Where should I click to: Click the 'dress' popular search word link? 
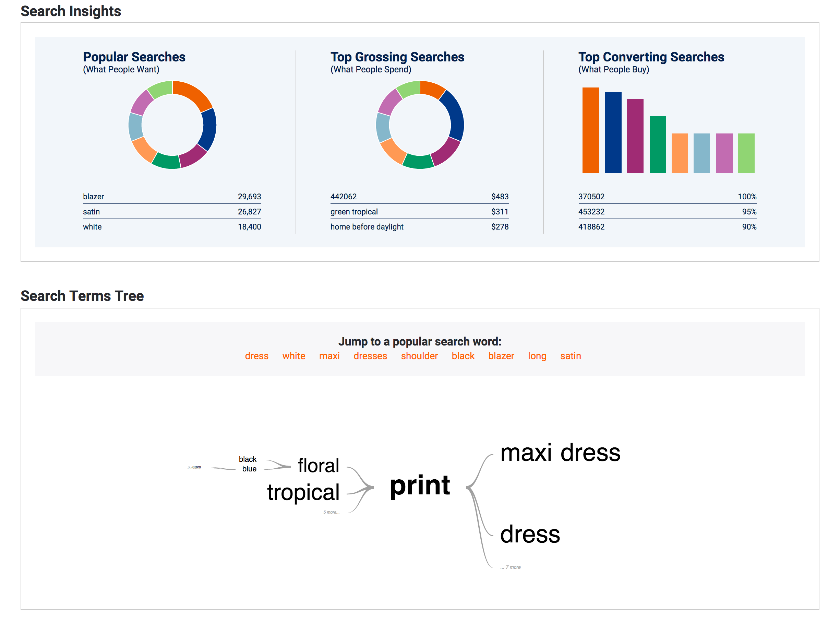coord(256,356)
